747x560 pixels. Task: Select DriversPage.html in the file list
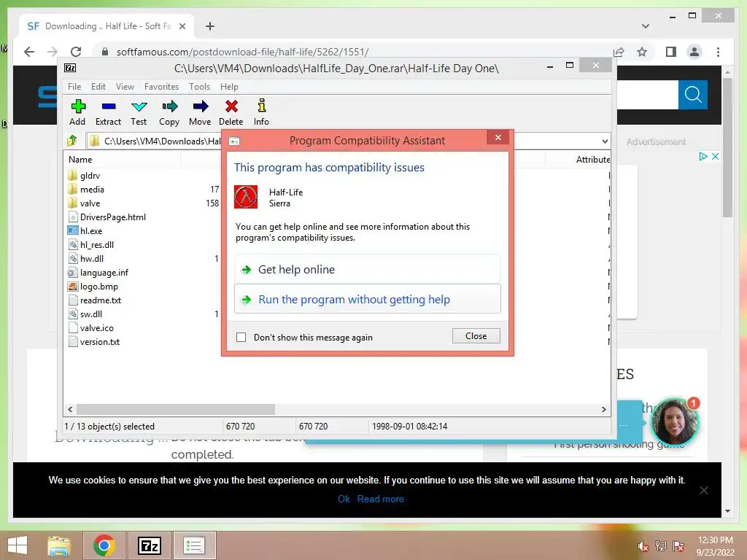tap(113, 217)
